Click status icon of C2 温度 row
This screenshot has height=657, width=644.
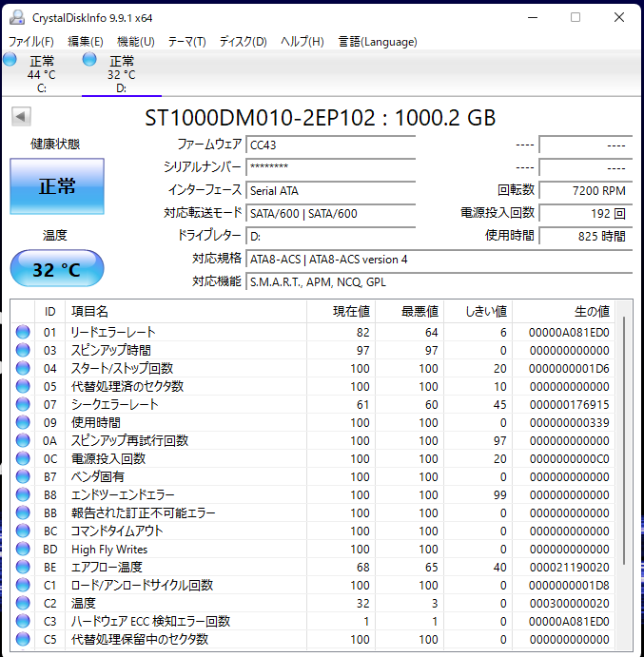point(23,603)
